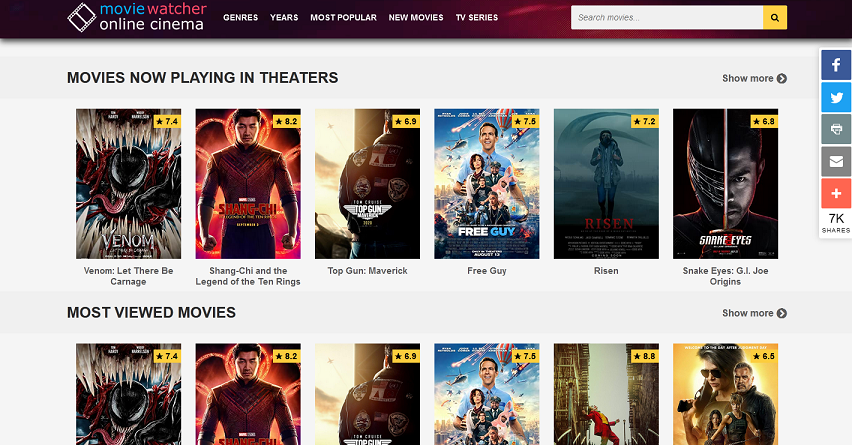Open Venom poster in Most Viewed row
Screen dimensions: 852x445
pos(128,394)
